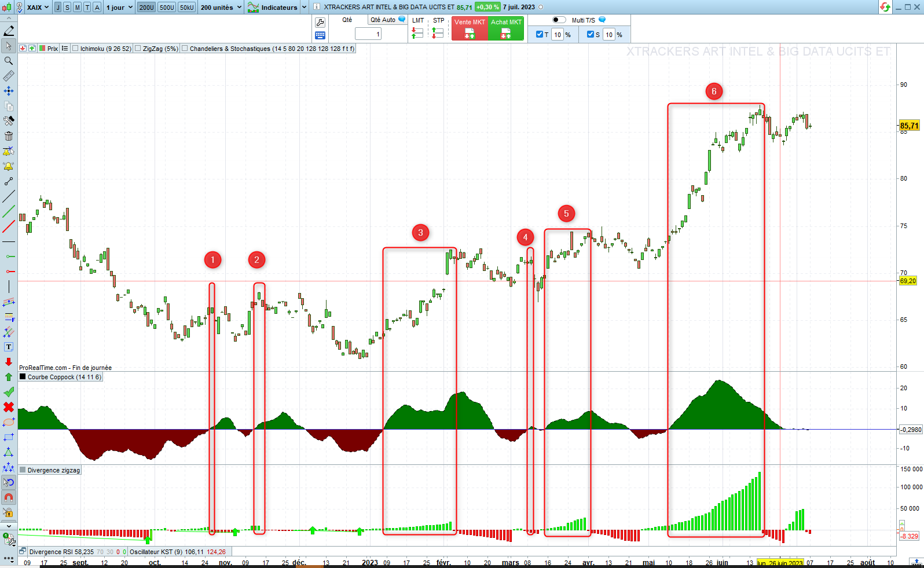Uncheck the T percent checkbox
This screenshot has width=924, height=568.
click(x=540, y=34)
